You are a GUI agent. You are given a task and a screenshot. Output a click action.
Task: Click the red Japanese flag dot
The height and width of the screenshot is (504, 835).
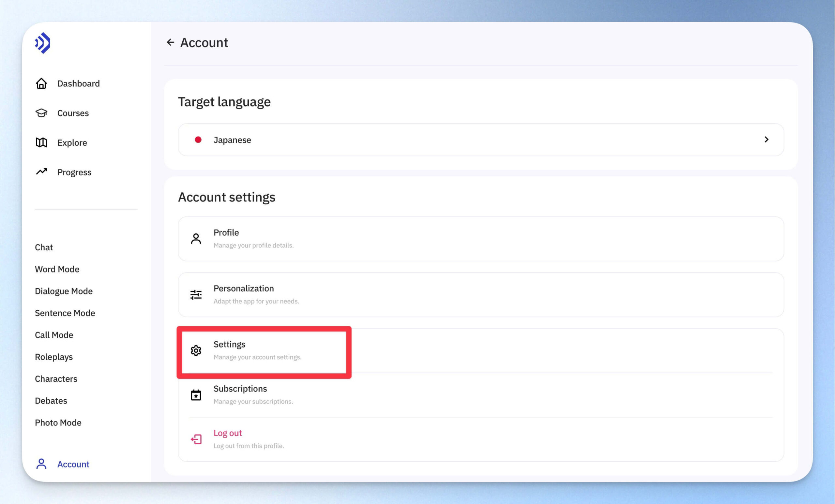198,140
